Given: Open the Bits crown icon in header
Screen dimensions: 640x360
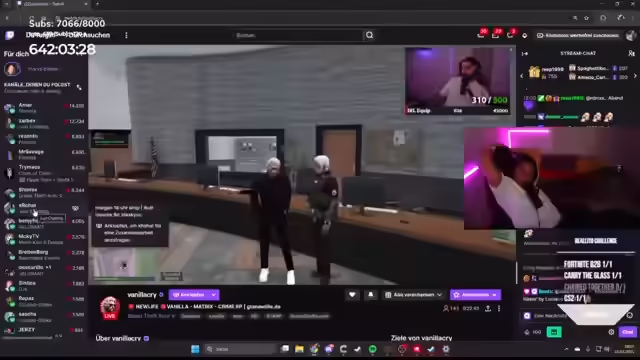Looking at the screenshot, I should pos(524,36).
